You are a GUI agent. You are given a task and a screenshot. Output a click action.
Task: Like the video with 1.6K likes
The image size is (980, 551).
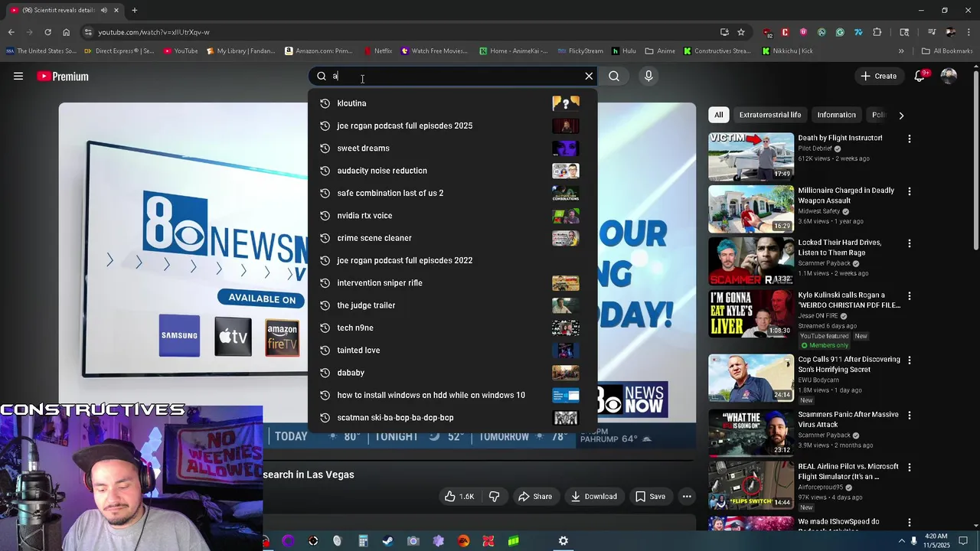459,497
